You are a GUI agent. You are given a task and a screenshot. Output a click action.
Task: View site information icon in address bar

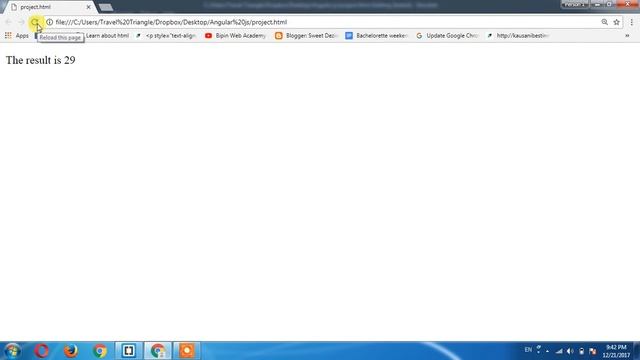[x=49, y=22]
